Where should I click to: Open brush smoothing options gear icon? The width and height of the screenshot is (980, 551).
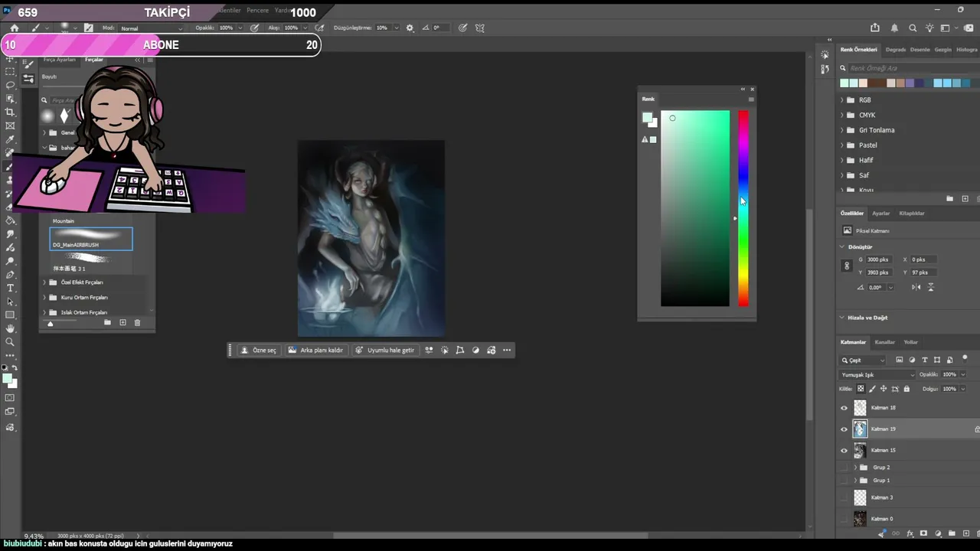pos(410,28)
